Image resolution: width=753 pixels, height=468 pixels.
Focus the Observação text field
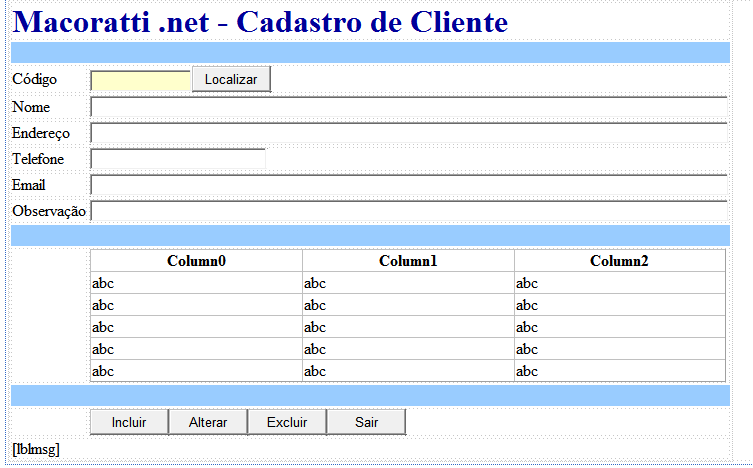[409, 211]
